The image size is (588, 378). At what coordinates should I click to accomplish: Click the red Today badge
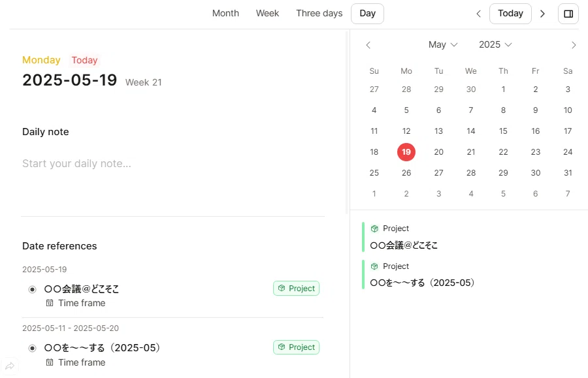84,60
